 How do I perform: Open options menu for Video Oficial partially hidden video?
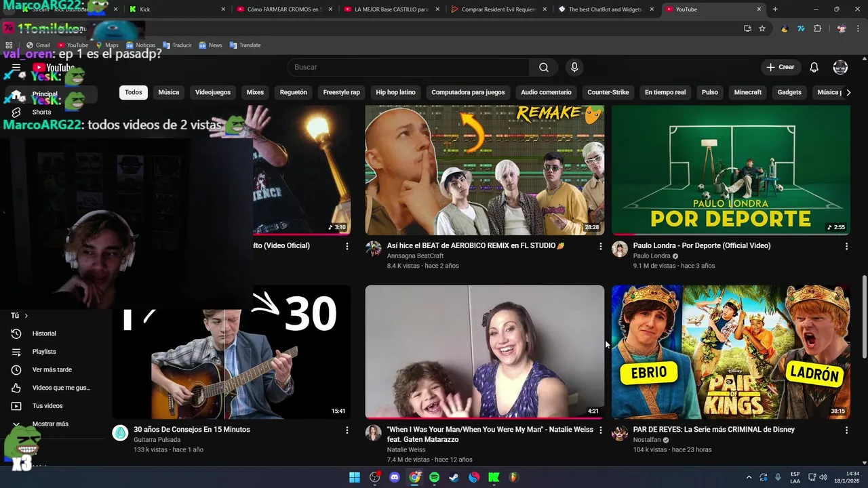(x=347, y=247)
